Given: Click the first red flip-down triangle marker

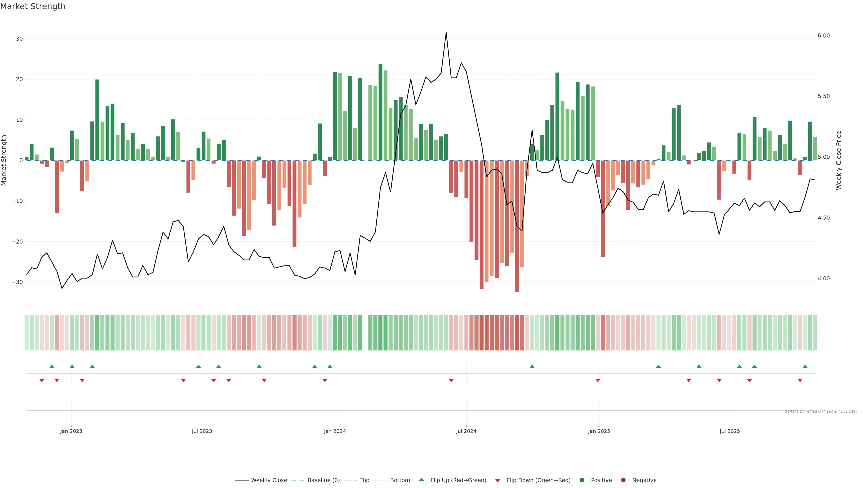Looking at the screenshot, I should (42, 380).
